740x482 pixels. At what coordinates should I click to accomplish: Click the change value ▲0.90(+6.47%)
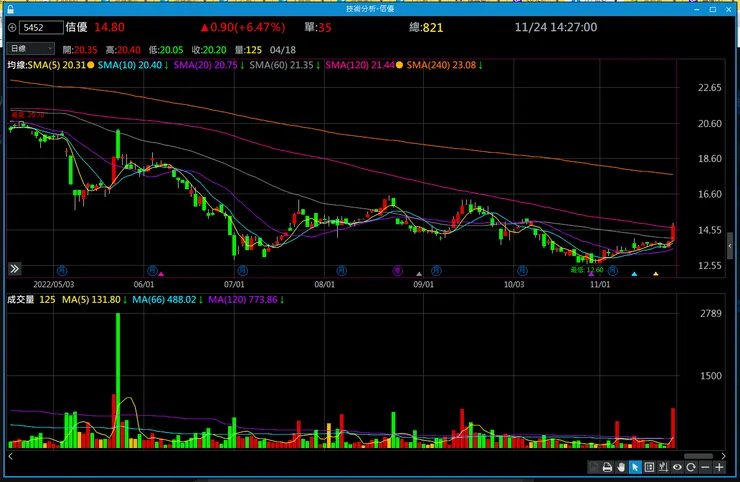pos(243,27)
